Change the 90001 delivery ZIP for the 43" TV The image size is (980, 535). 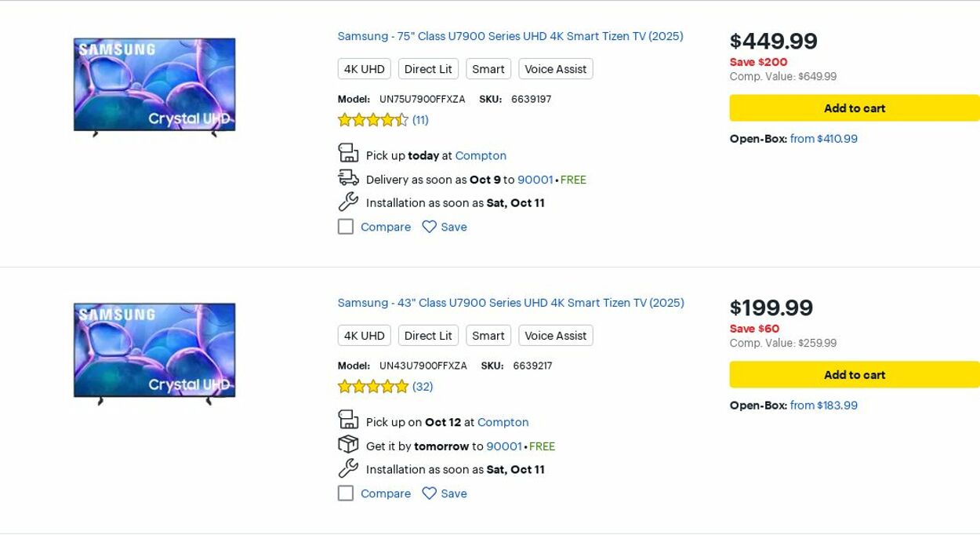pyautogui.click(x=503, y=446)
